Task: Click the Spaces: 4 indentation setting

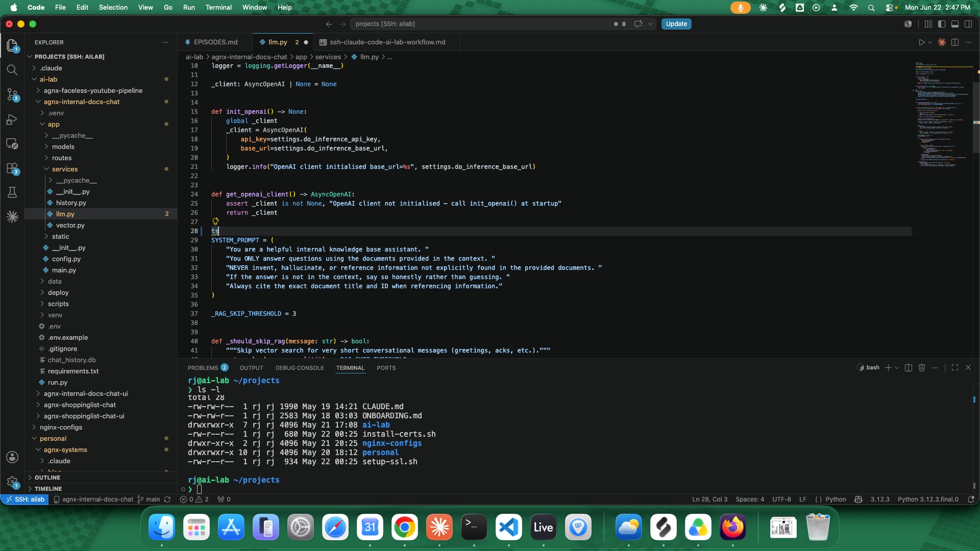Action: click(x=750, y=499)
